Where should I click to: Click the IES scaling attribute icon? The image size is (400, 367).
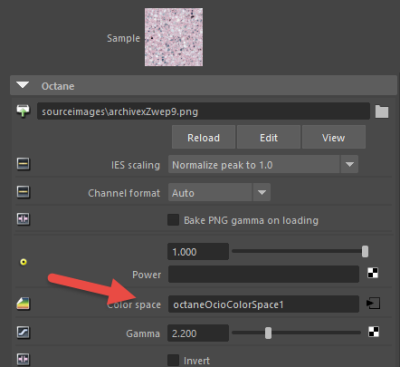[x=23, y=164]
